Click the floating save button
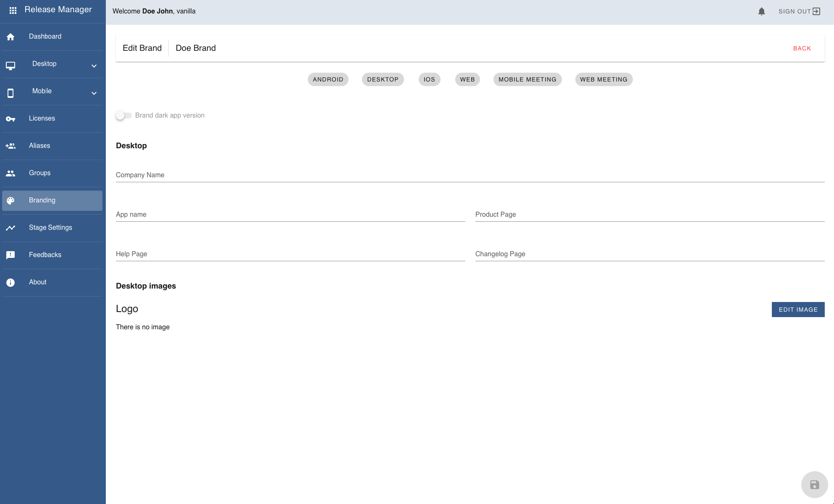Screen dimensions: 834x504 coord(815,485)
